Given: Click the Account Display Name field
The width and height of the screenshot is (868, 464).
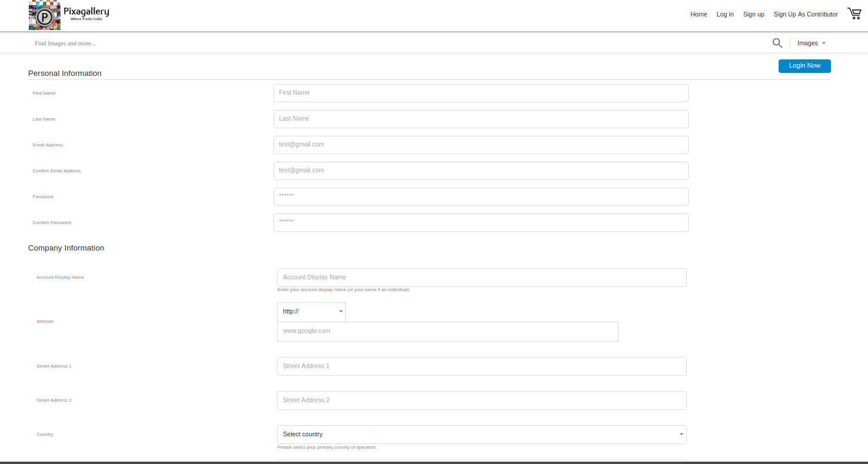Looking at the screenshot, I should 481,278.
